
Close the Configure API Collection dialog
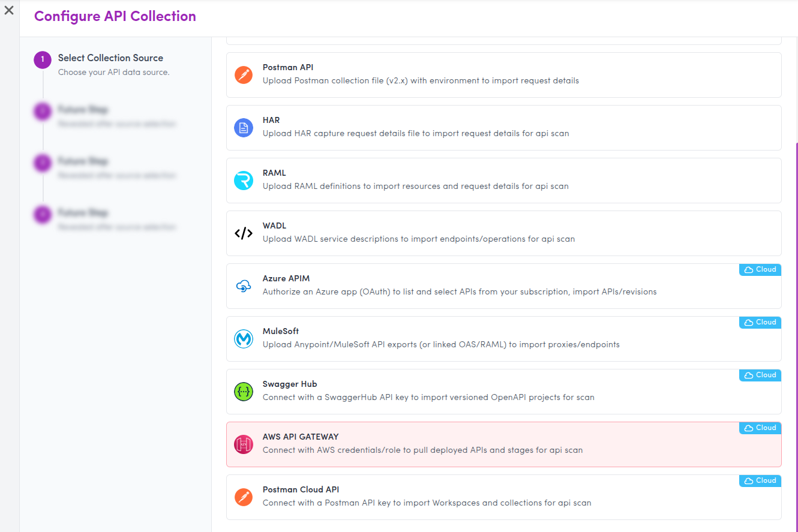coord(9,10)
